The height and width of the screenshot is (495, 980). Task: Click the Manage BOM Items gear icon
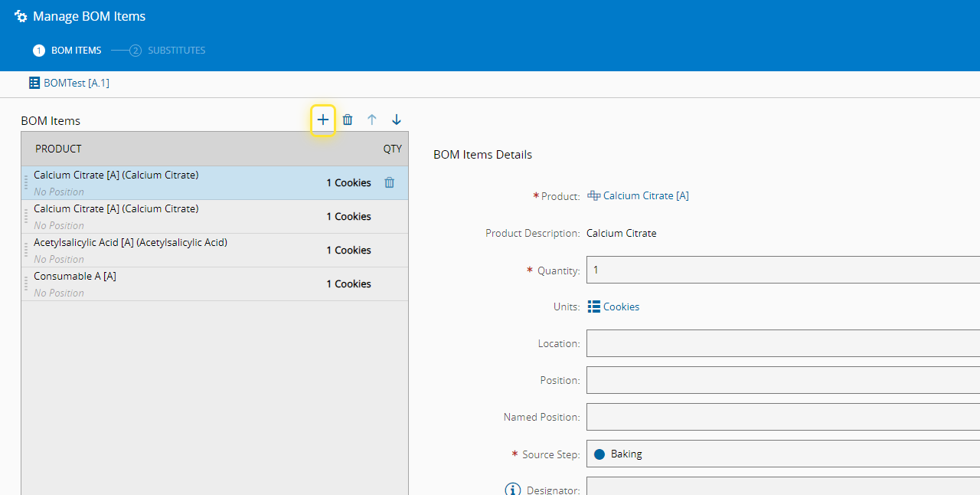click(x=21, y=16)
